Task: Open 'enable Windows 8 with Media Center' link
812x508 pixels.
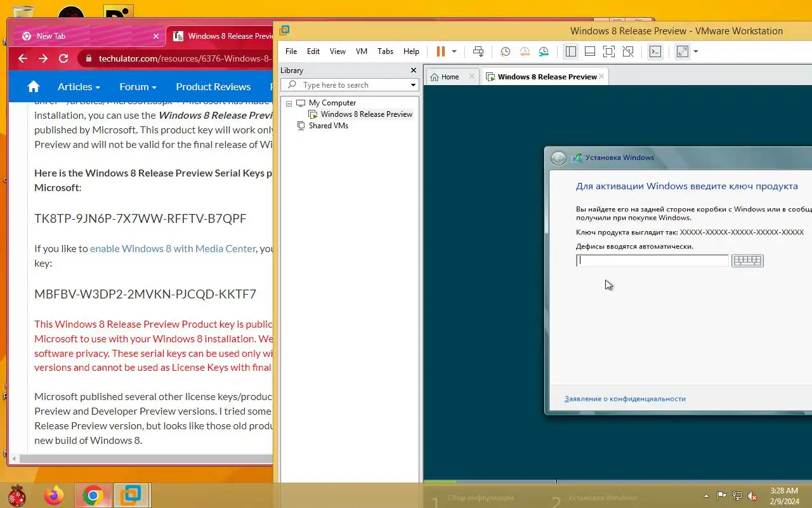Action: click(173, 248)
